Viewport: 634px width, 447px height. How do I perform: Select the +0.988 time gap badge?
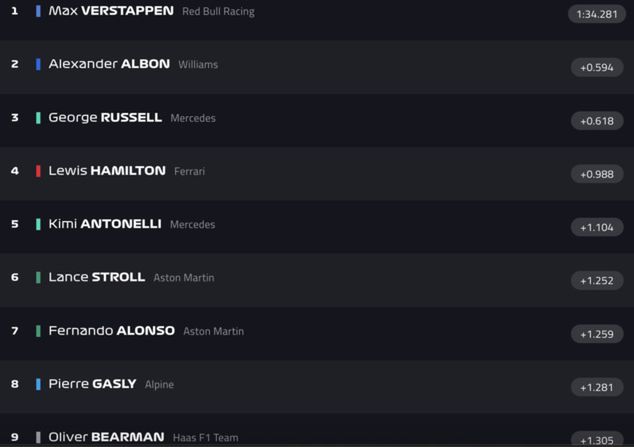(597, 174)
